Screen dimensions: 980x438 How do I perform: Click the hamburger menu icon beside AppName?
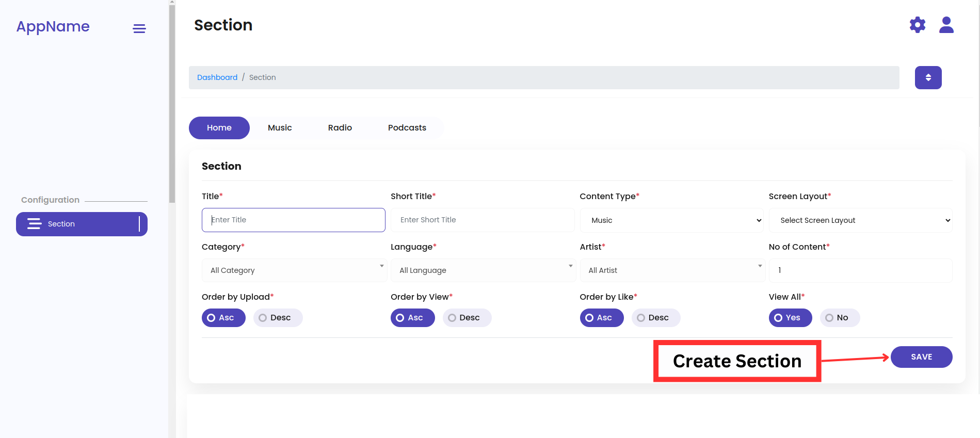point(139,29)
